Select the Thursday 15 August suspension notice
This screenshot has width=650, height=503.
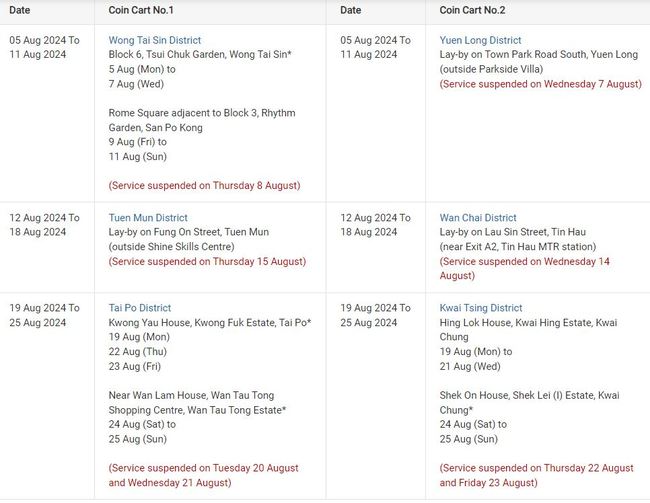[207, 261]
